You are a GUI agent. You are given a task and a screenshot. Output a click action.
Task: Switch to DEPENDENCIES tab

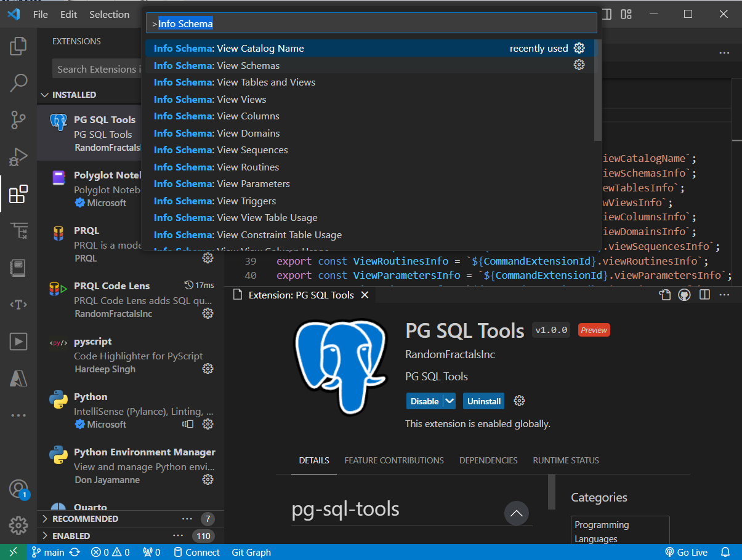coord(488,460)
